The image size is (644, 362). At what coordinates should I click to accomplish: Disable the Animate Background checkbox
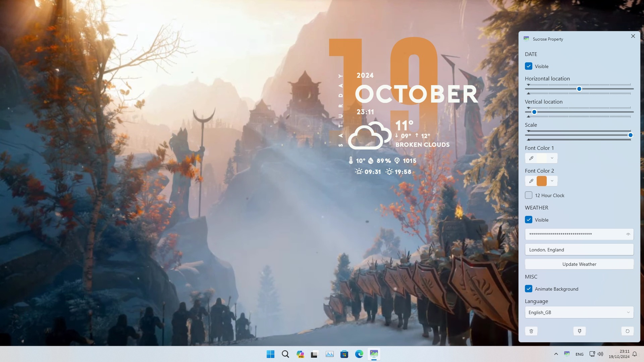coord(529,289)
